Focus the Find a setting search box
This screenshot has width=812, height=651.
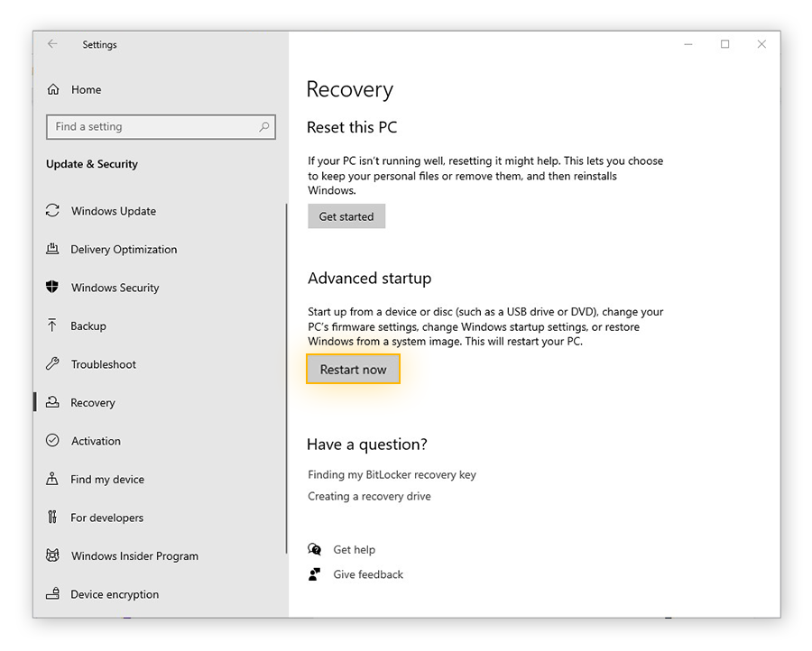(149, 127)
